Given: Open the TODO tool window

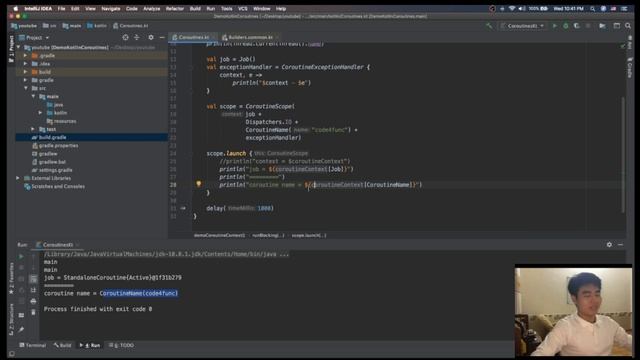Looking at the screenshot, I should pos(122,345).
